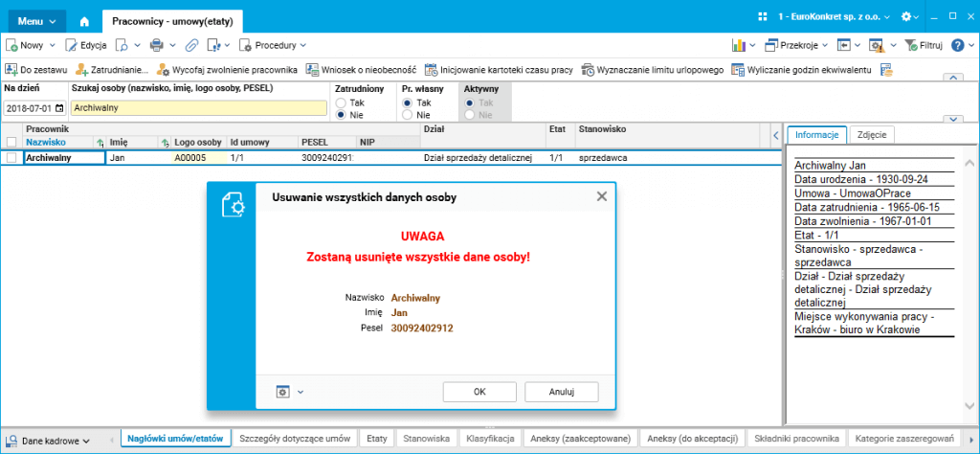The width and height of the screenshot is (980, 454).
Task: Expand the Procedury dropdown arrow
Action: 303,45
